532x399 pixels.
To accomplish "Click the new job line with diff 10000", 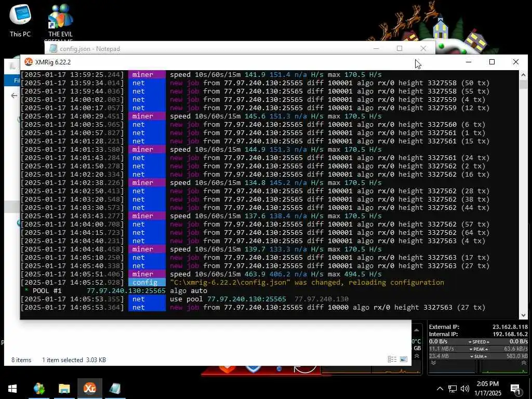I will 328,308.
